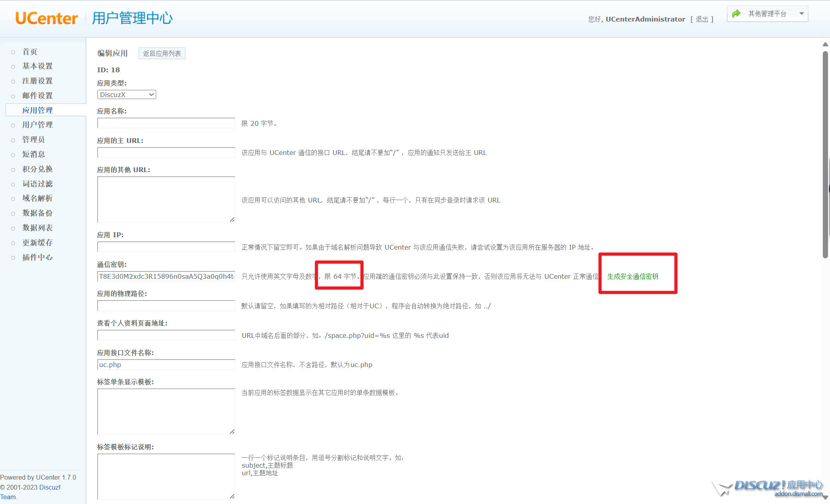The height and width of the screenshot is (504, 830).
Task: Click the 退出 logout link
Action: (x=702, y=19)
